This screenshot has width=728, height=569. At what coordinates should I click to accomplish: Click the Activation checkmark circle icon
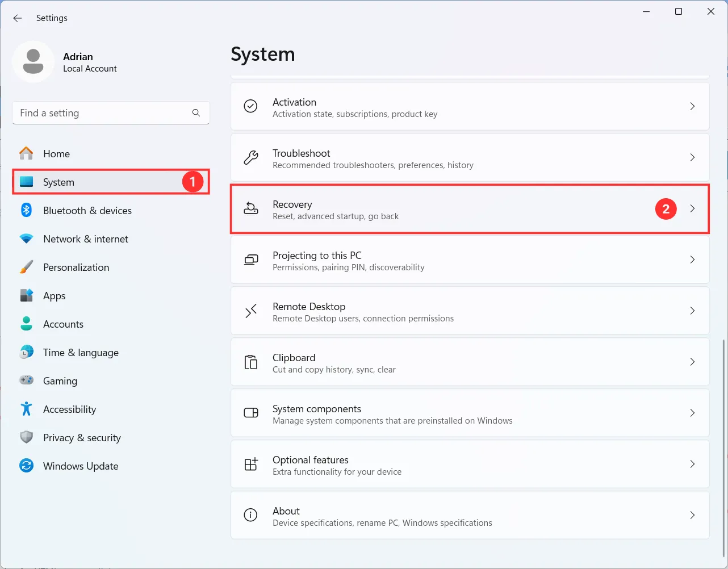click(x=250, y=106)
